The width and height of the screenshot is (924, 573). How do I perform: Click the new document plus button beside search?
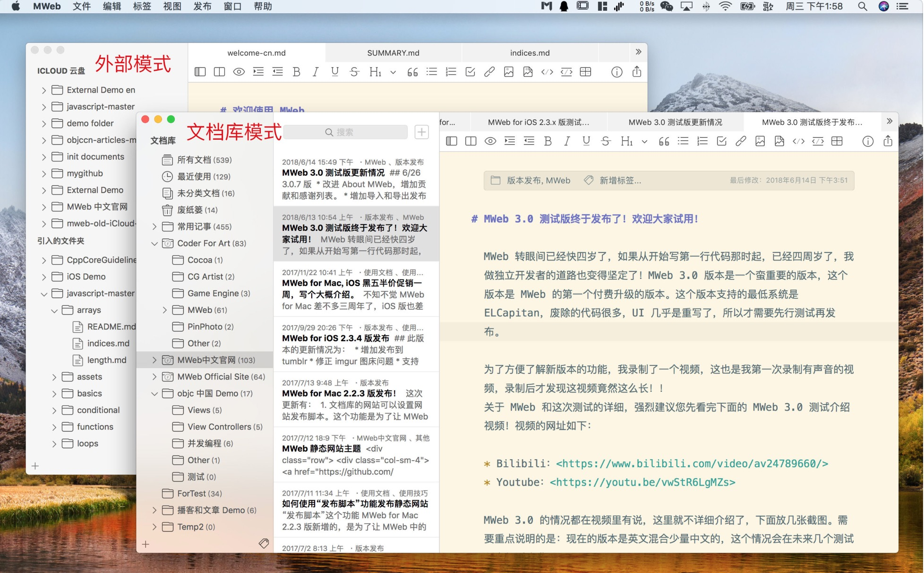421,132
